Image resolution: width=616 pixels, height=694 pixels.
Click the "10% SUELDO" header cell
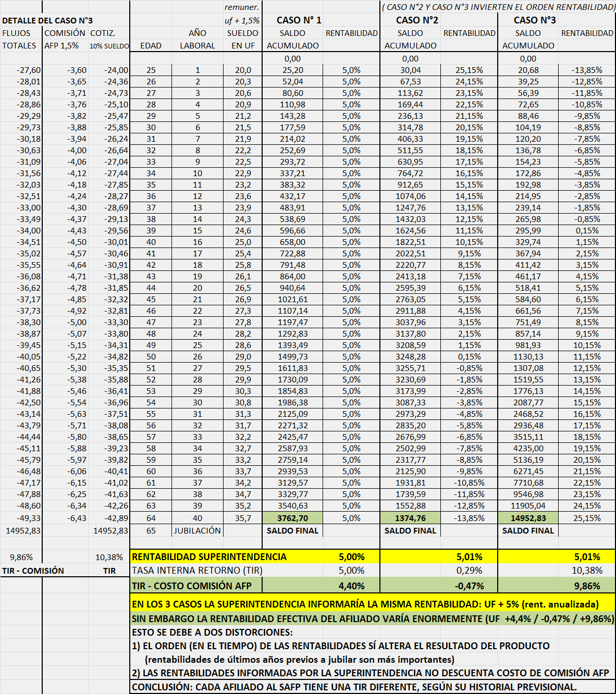(x=109, y=46)
